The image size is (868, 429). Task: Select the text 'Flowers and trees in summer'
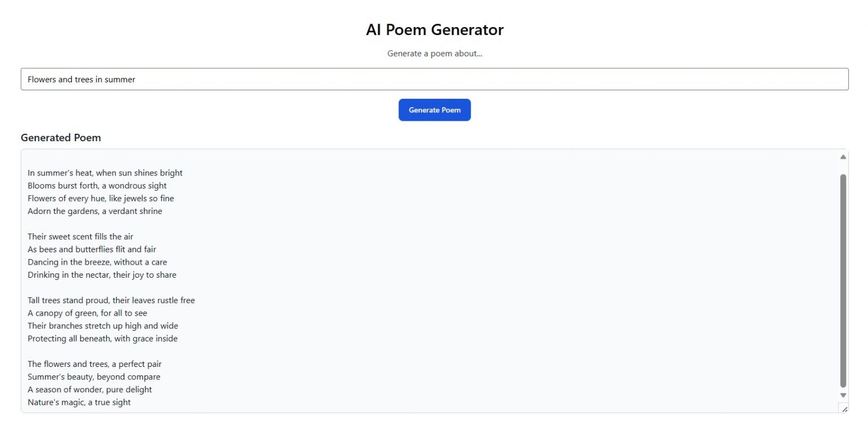(x=81, y=80)
